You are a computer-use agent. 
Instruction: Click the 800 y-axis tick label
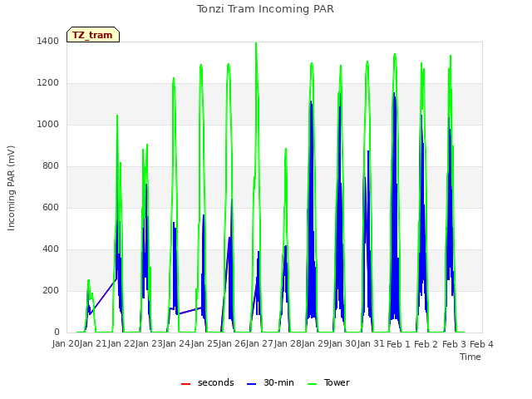[x=51, y=166]
